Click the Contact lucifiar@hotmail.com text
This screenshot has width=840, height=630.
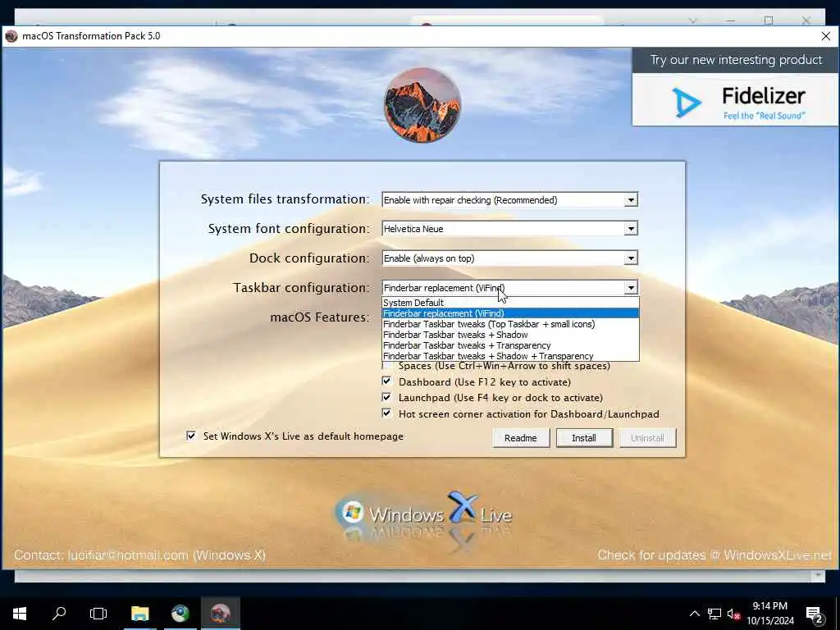pyautogui.click(x=139, y=555)
